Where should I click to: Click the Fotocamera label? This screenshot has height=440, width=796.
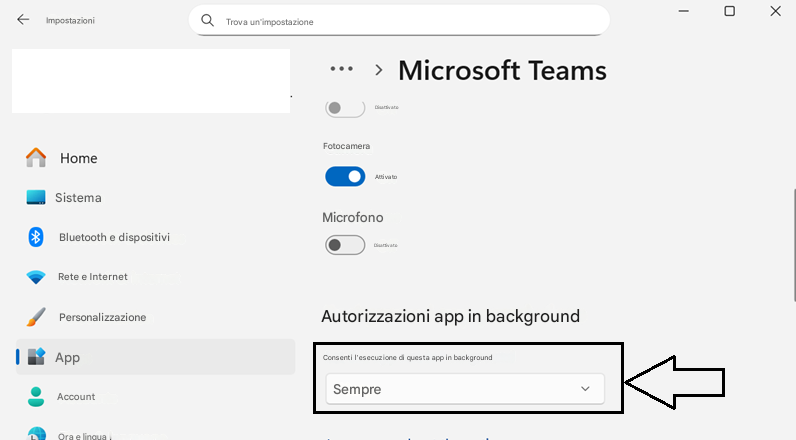346,146
